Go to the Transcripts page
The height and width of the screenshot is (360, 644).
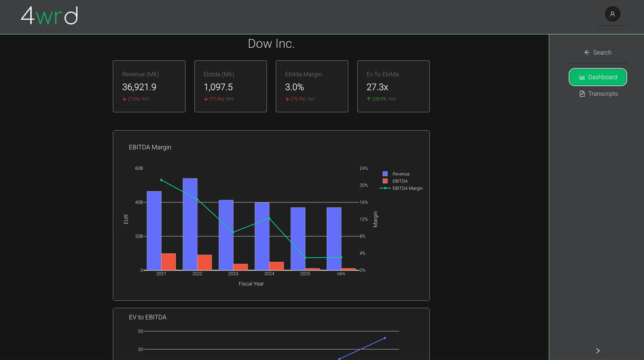[x=602, y=94]
